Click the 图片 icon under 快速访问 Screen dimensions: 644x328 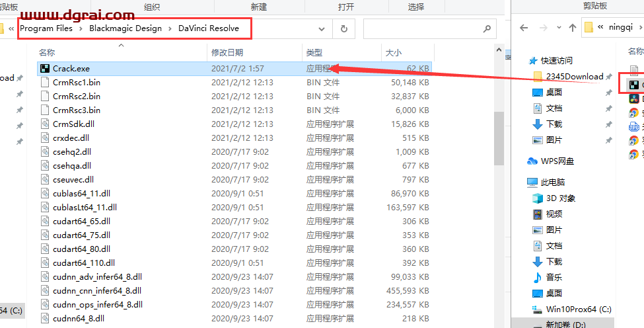point(538,140)
